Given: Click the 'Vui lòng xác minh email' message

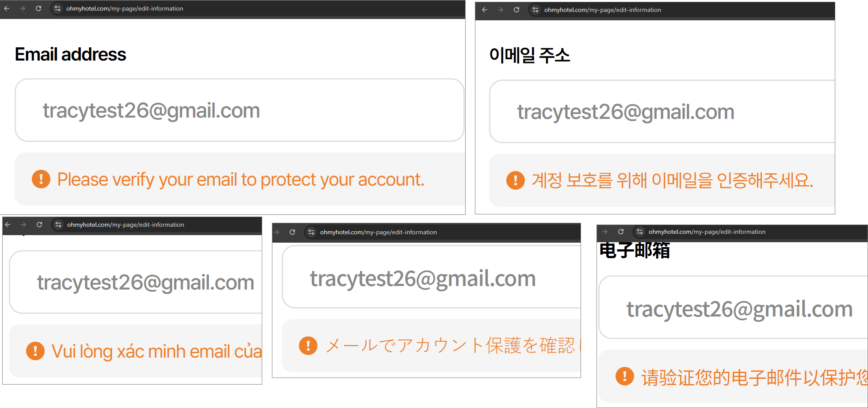Looking at the screenshot, I should (157, 351).
